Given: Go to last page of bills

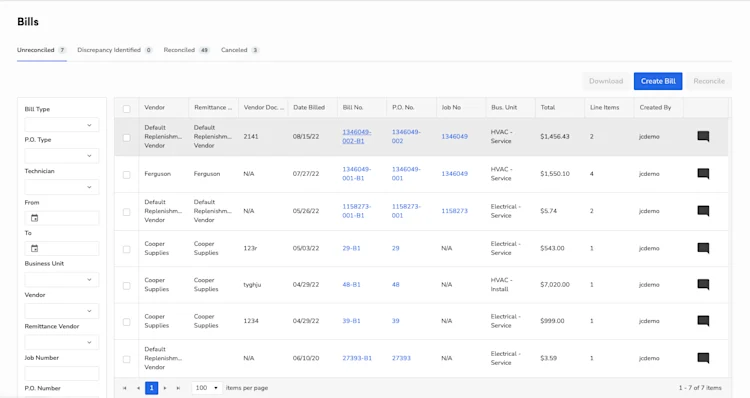Looking at the screenshot, I should pyautogui.click(x=178, y=388).
